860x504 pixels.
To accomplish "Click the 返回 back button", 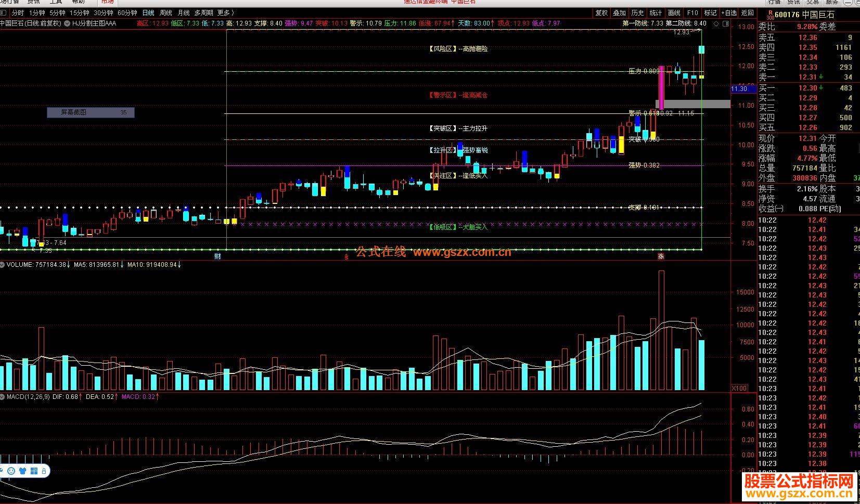I will (748, 13).
